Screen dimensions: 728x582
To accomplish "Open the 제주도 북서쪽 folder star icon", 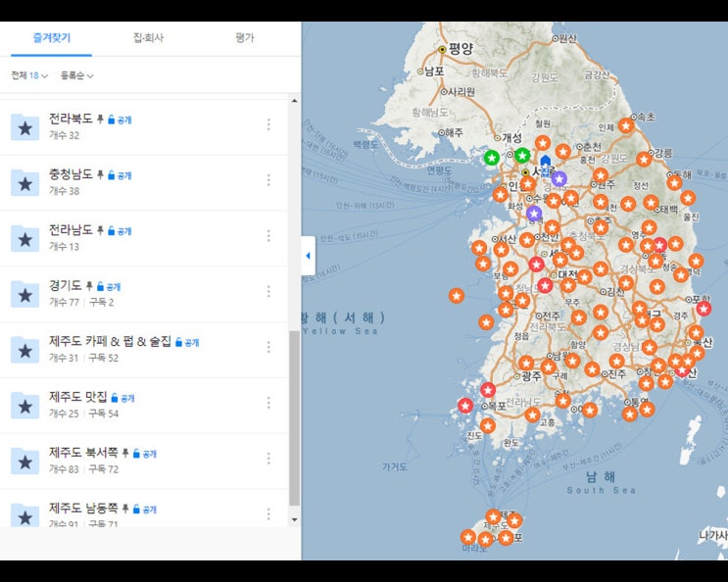I will pyautogui.click(x=25, y=461).
